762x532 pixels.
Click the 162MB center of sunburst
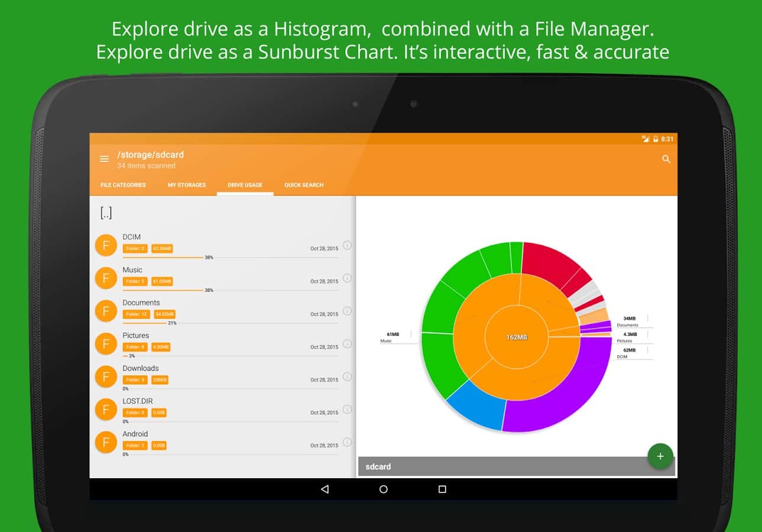[516, 338]
